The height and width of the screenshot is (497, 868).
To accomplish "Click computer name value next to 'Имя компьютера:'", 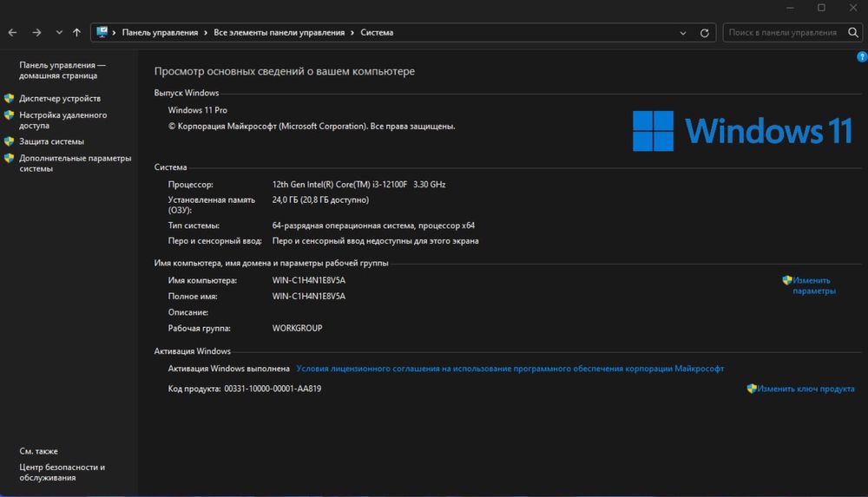I will (308, 281).
